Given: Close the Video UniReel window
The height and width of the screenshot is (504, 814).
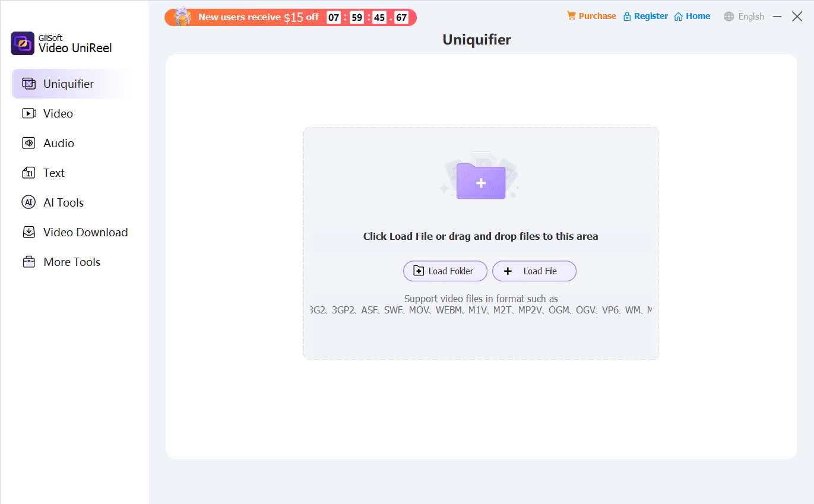Looking at the screenshot, I should (797, 17).
